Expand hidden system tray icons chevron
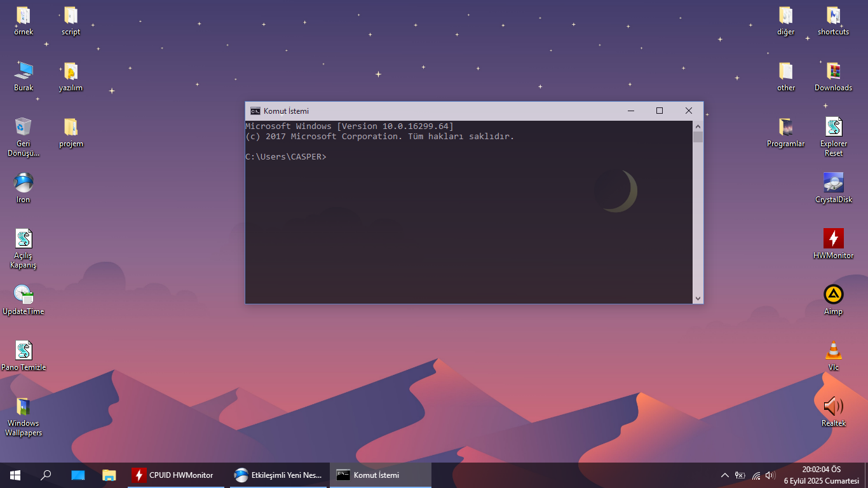 coord(724,475)
